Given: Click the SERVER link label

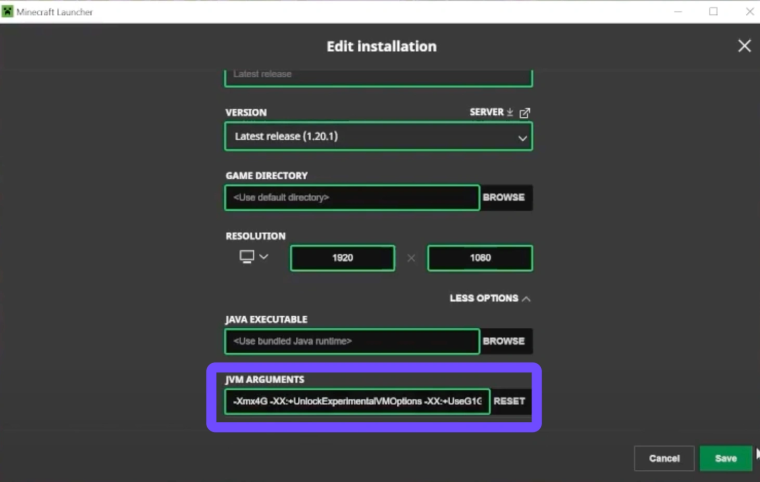Looking at the screenshot, I should 486,112.
